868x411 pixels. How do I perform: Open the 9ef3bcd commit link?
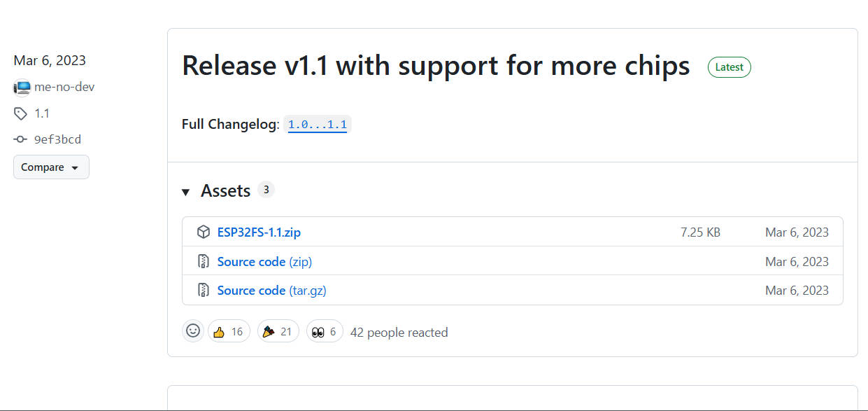point(57,139)
